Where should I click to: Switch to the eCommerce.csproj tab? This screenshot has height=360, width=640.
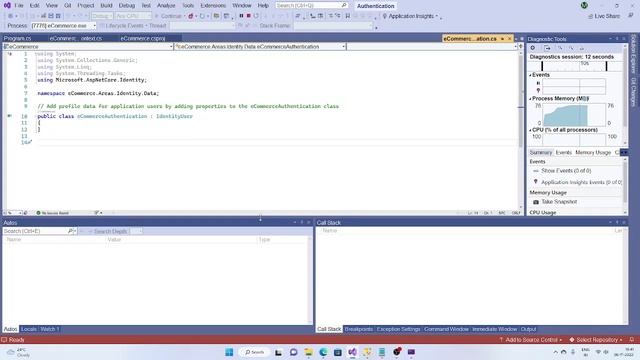142,38
